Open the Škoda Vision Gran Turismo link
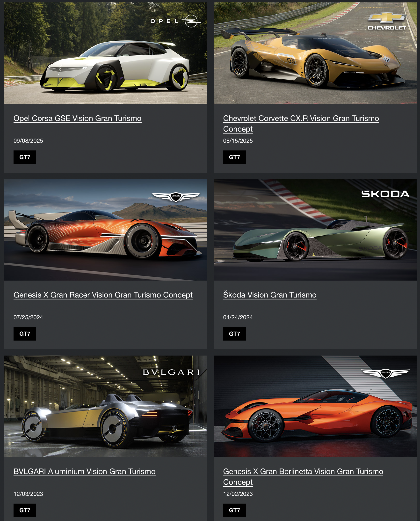The height and width of the screenshot is (521, 420). tap(270, 295)
